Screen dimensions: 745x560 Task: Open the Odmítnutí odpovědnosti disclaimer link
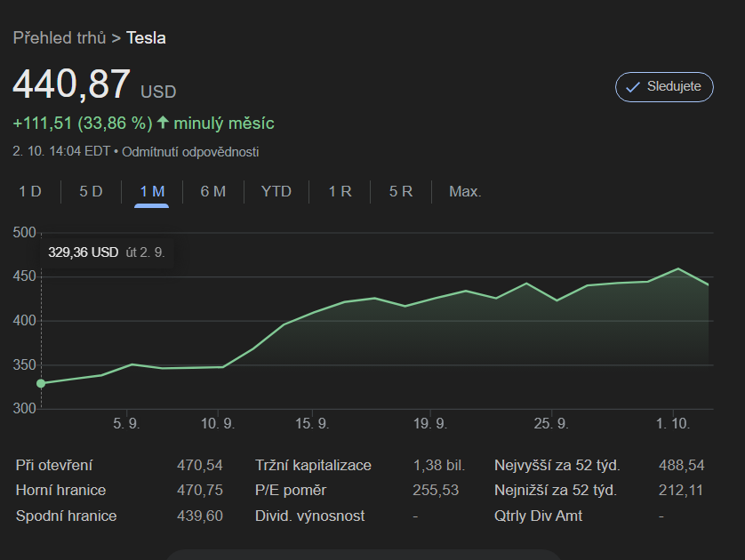coord(190,152)
